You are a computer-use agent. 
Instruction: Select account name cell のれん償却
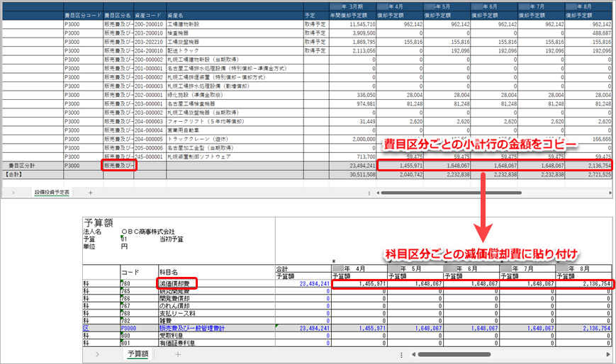point(217,306)
